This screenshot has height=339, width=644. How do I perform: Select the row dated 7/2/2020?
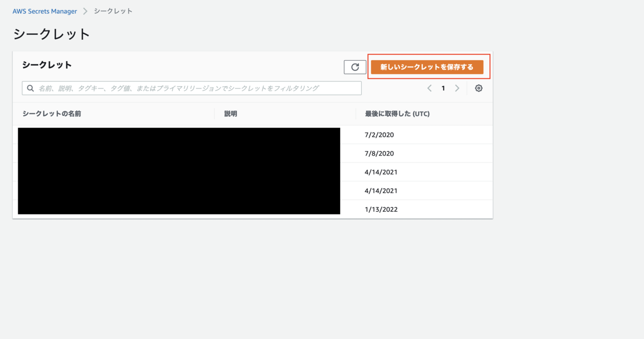coord(382,135)
